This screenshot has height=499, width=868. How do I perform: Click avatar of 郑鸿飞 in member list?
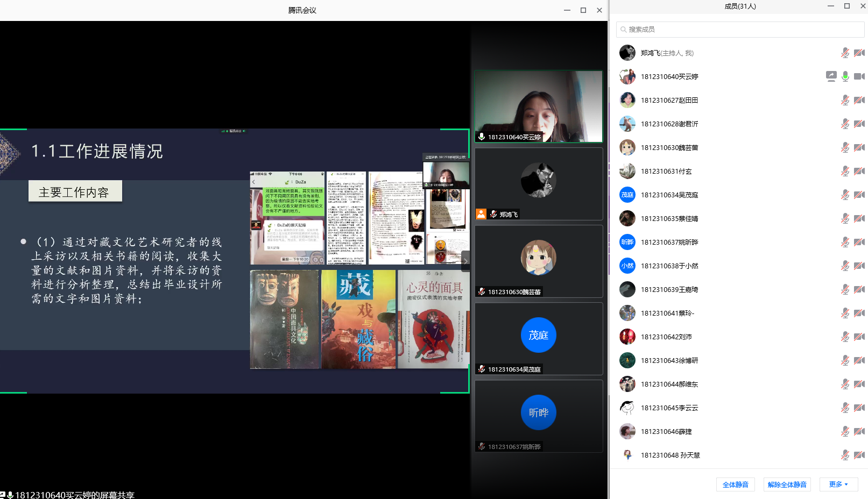[627, 53]
